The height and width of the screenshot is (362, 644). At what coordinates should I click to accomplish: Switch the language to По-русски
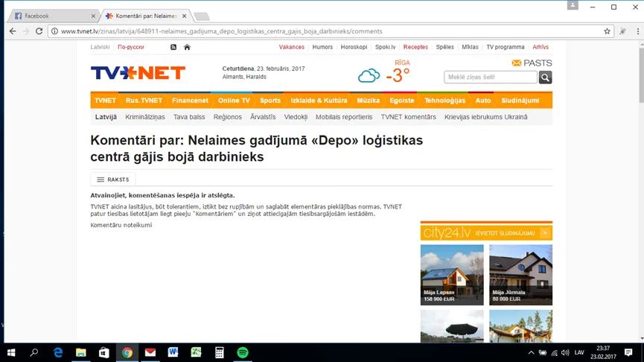click(130, 47)
